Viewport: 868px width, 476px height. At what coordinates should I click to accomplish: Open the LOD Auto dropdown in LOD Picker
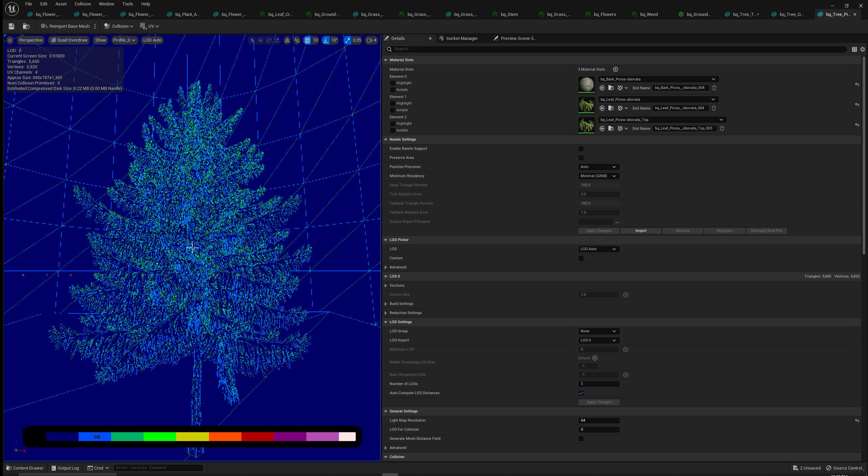click(599, 249)
